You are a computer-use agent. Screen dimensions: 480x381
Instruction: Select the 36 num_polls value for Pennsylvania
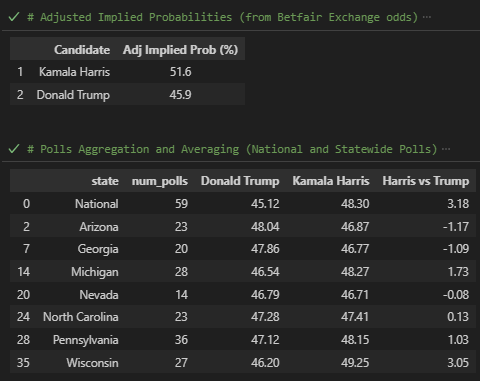(x=181, y=340)
